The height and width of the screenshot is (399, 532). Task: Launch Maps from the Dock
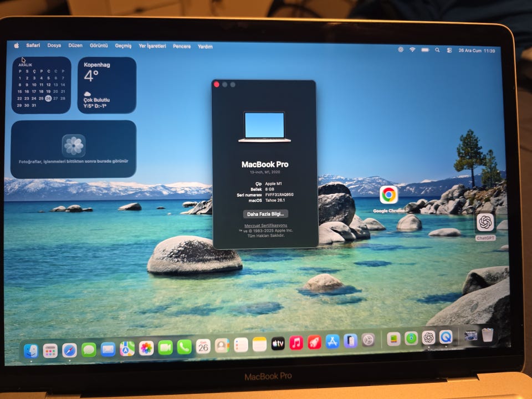[x=127, y=349]
